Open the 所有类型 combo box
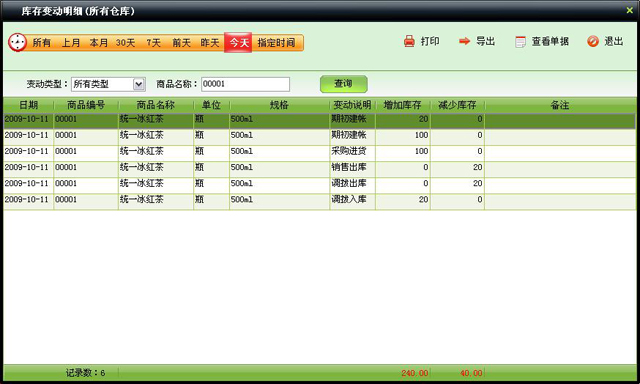The width and height of the screenshot is (640, 384). click(108, 84)
